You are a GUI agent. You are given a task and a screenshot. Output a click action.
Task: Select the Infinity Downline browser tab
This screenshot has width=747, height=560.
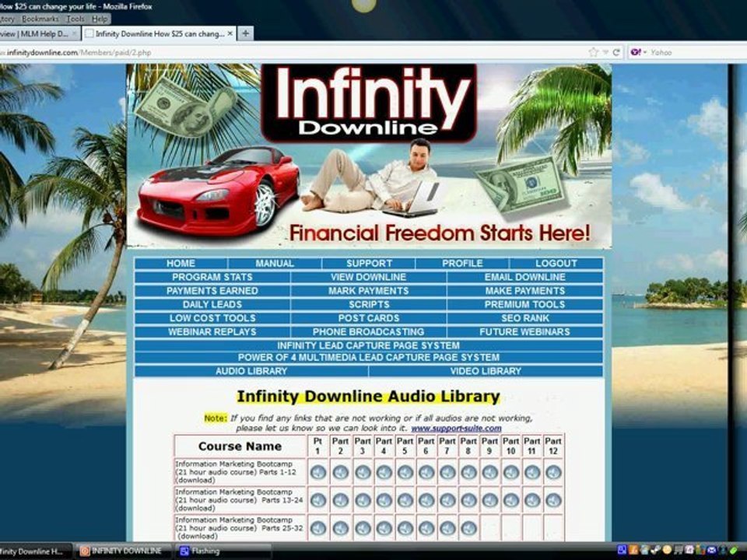click(159, 33)
